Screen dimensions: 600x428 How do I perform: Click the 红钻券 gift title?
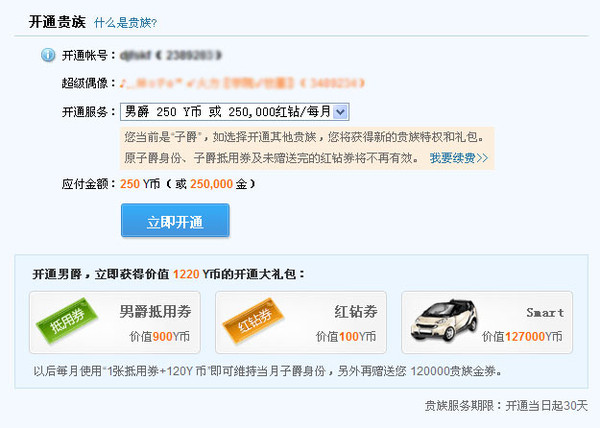pos(354,311)
